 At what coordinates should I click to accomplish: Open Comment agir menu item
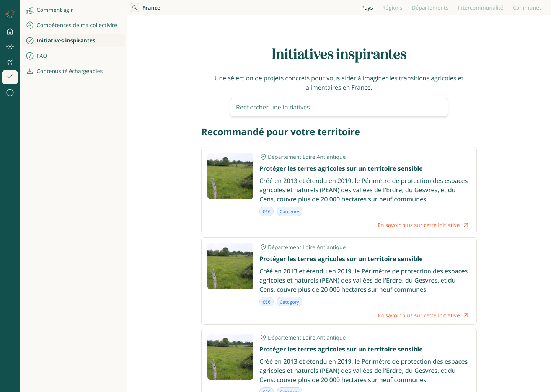pos(54,10)
